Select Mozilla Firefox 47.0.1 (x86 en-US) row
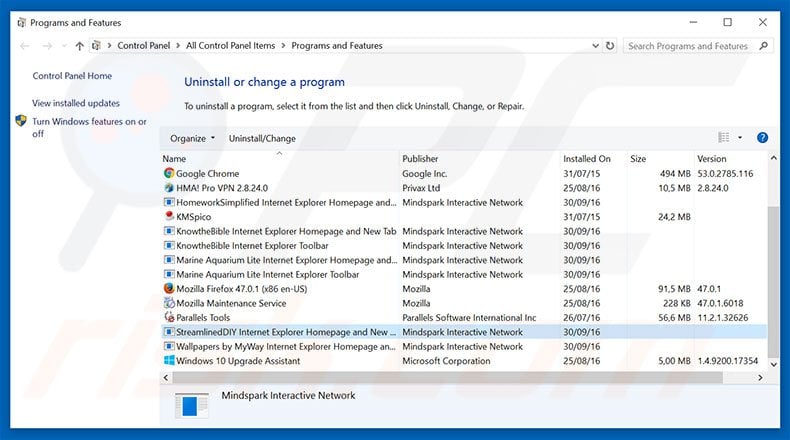The width and height of the screenshot is (790, 440). coord(464,289)
